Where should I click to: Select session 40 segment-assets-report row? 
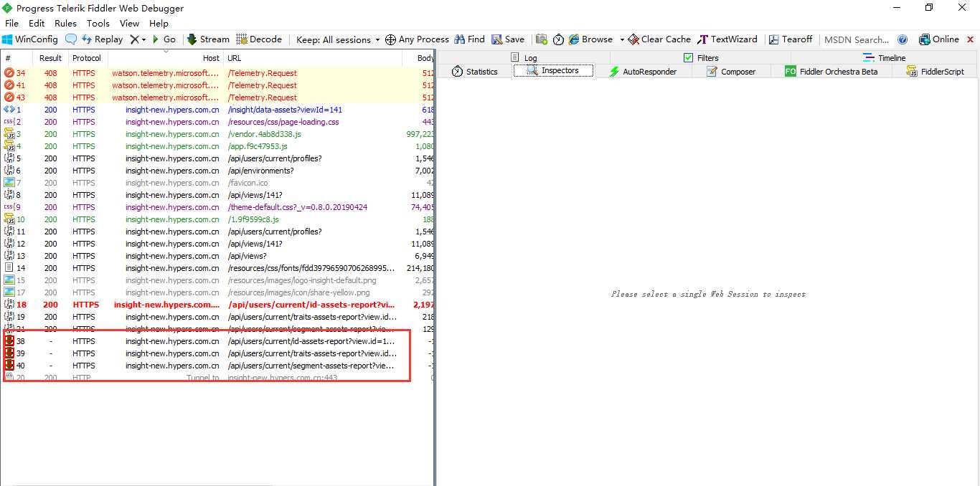coord(218,366)
